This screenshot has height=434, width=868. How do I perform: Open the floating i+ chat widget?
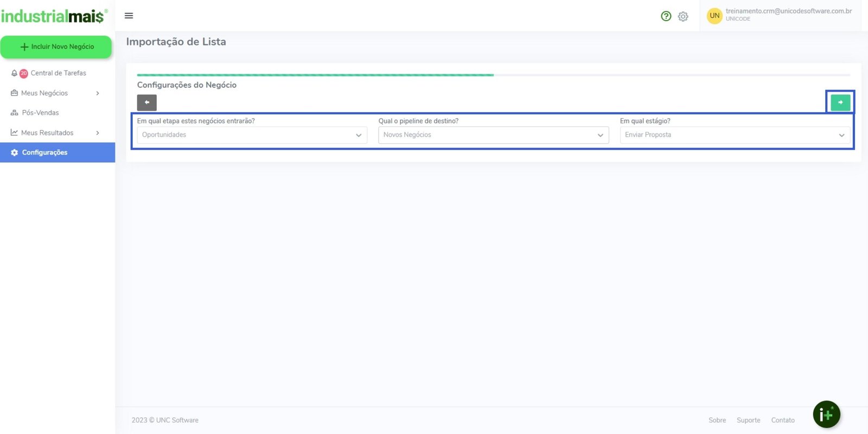pos(826,414)
